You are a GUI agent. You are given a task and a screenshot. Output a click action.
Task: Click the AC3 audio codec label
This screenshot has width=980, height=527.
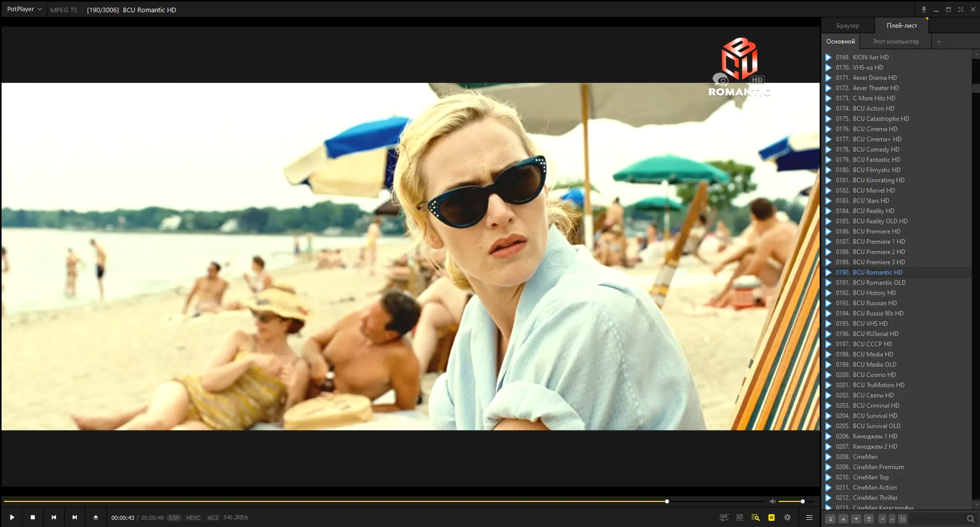213,518
